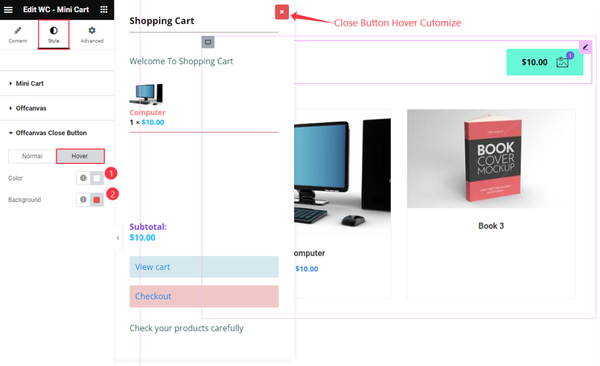Collapse the Elementor side panel arrow
Viewport: 600px width, 366px height.
tap(118, 238)
